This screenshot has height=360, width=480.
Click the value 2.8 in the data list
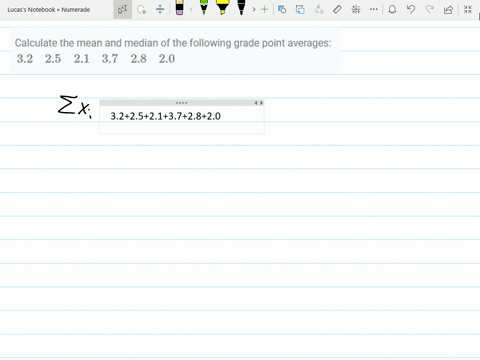138,59
